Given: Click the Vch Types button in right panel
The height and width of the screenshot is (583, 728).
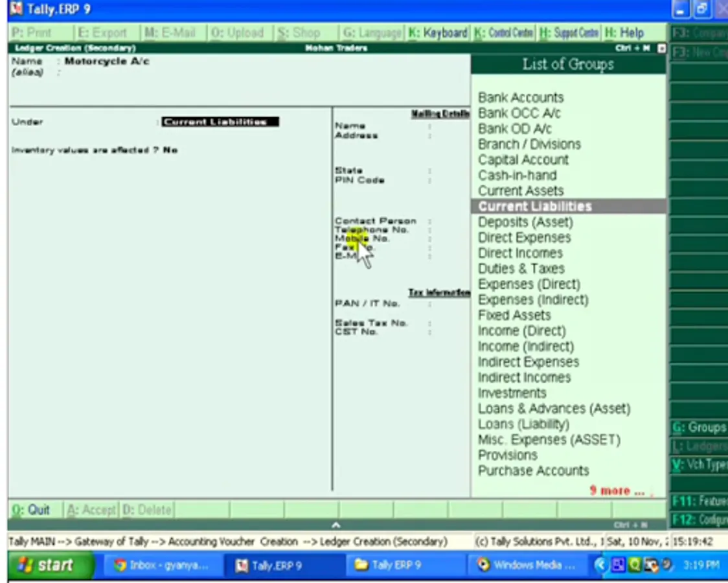Looking at the screenshot, I should pos(700,464).
